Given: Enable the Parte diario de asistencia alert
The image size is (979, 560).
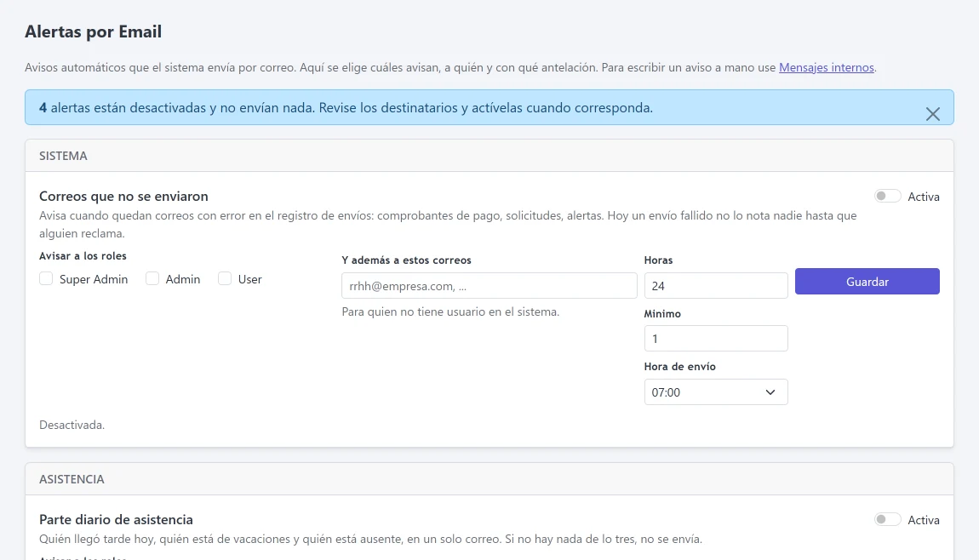Looking at the screenshot, I should coord(887,519).
